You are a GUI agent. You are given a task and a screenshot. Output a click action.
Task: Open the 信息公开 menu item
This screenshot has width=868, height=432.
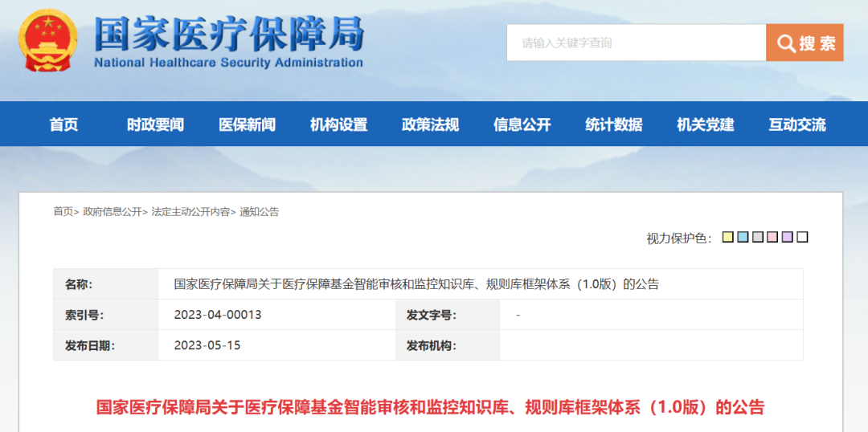(x=522, y=125)
